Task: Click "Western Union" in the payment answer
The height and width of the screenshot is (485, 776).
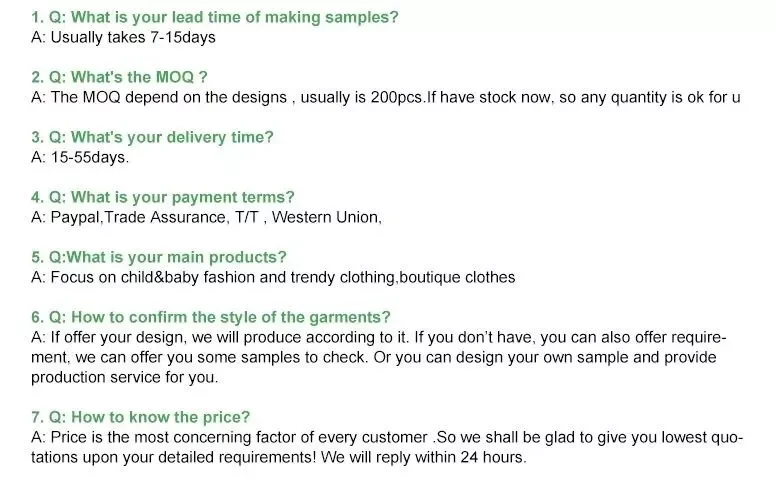Action: click(326, 217)
